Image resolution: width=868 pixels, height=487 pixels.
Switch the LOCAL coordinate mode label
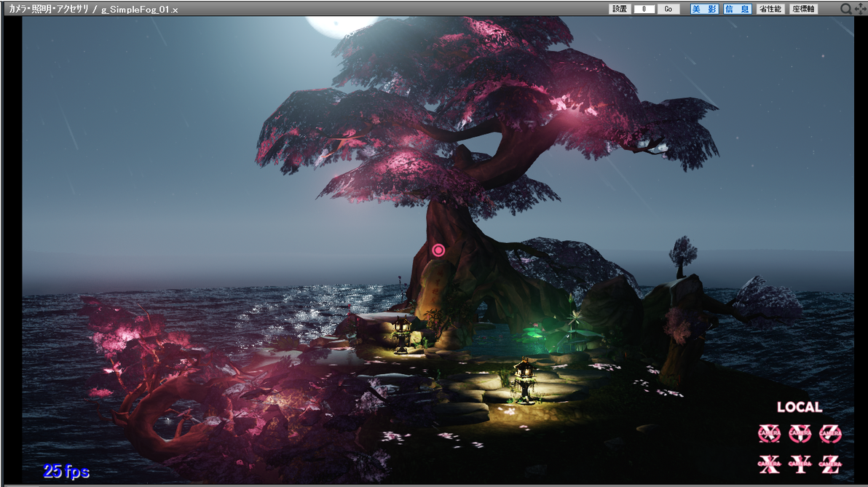coord(800,408)
